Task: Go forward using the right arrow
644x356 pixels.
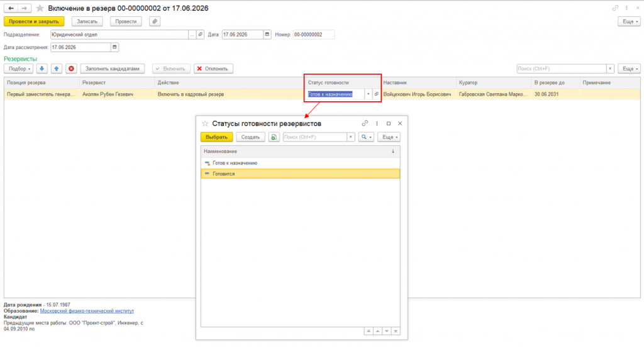Action: [25, 8]
